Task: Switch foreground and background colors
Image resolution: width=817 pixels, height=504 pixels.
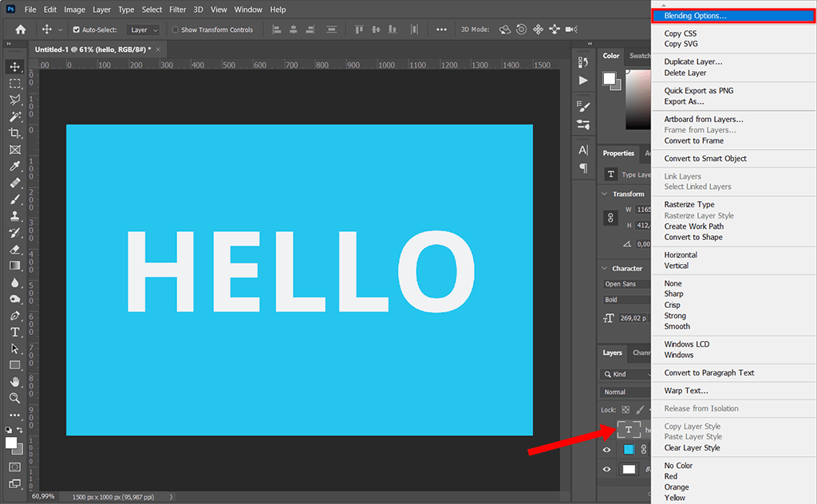Action: (19, 430)
